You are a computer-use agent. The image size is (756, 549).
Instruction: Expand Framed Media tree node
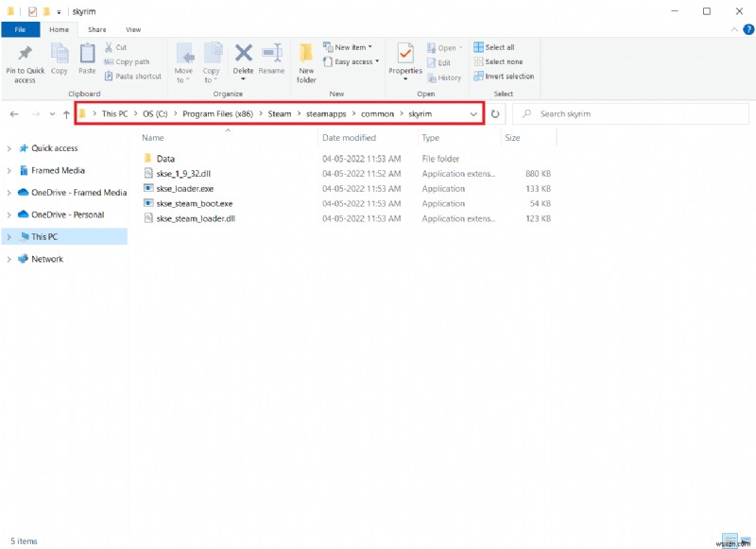[x=9, y=171]
